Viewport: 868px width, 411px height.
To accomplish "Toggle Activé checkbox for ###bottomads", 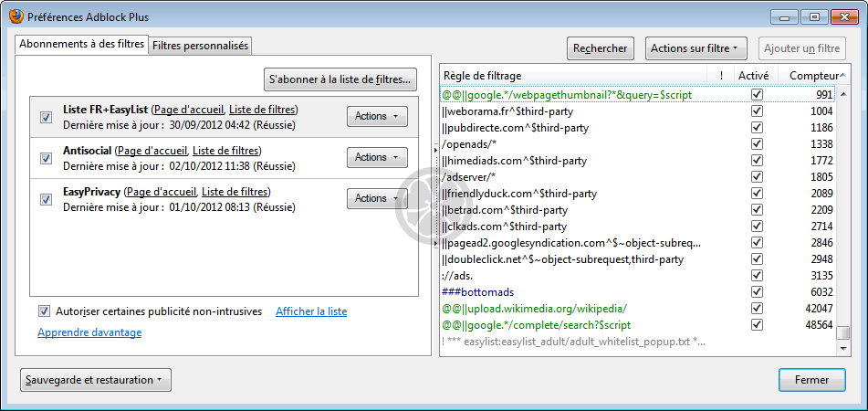I will pyautogui.click(x=757, y=291).
